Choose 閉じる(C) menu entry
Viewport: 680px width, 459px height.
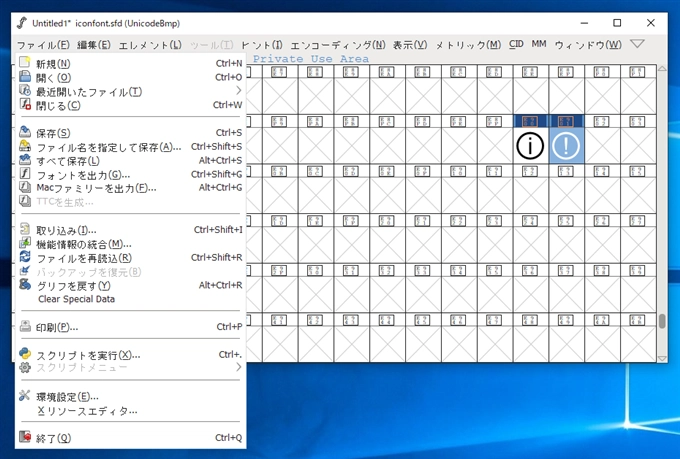coord(131,105)
